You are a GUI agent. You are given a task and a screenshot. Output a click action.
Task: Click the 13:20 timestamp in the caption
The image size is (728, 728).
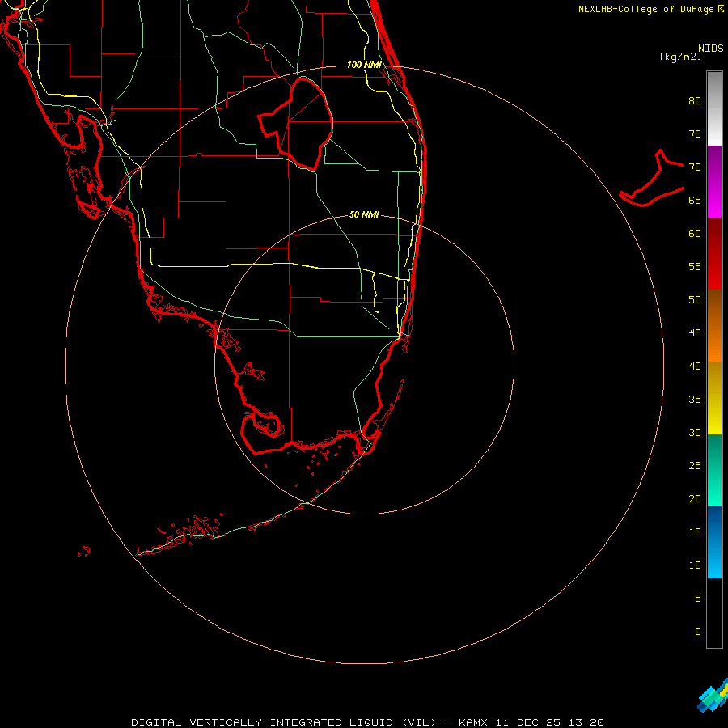pos(587,722)
